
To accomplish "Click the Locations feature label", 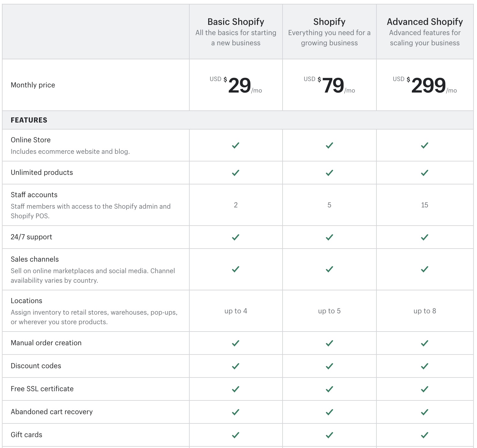I will pos(26,301).
